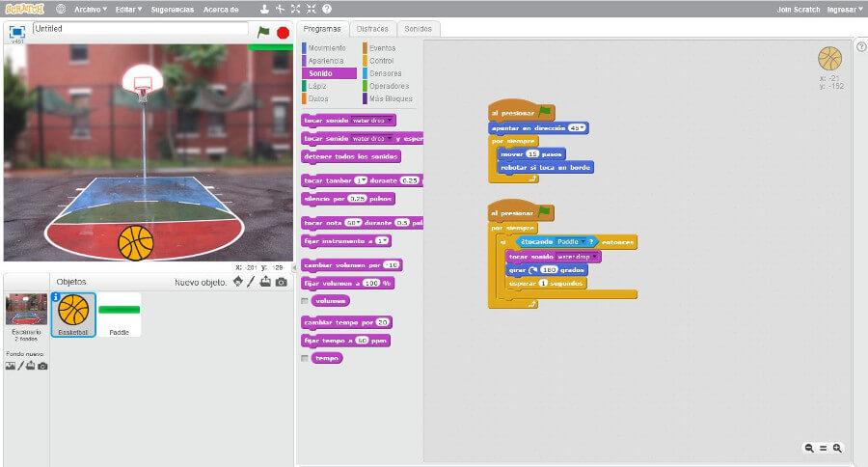Select the Sonido block category
This screenshot has width=868, height=467.
pos(330,73)
